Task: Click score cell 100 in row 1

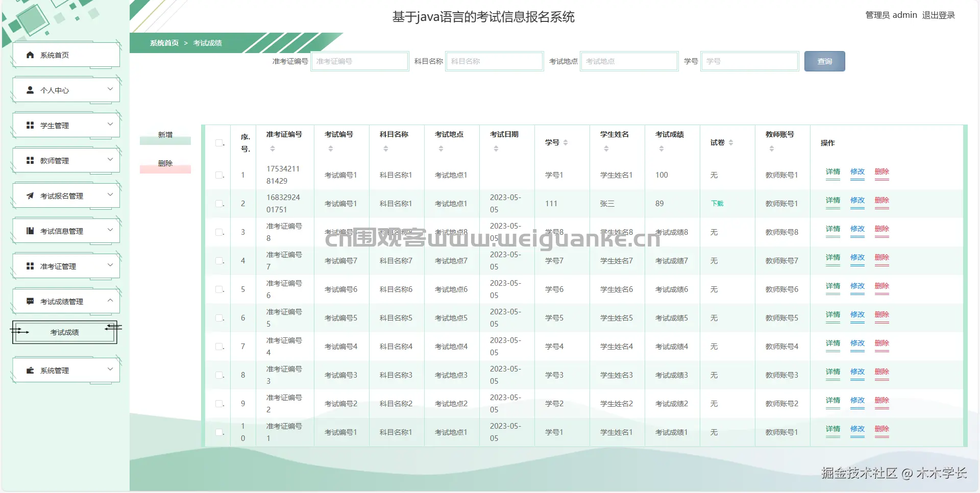Action: 661,175
